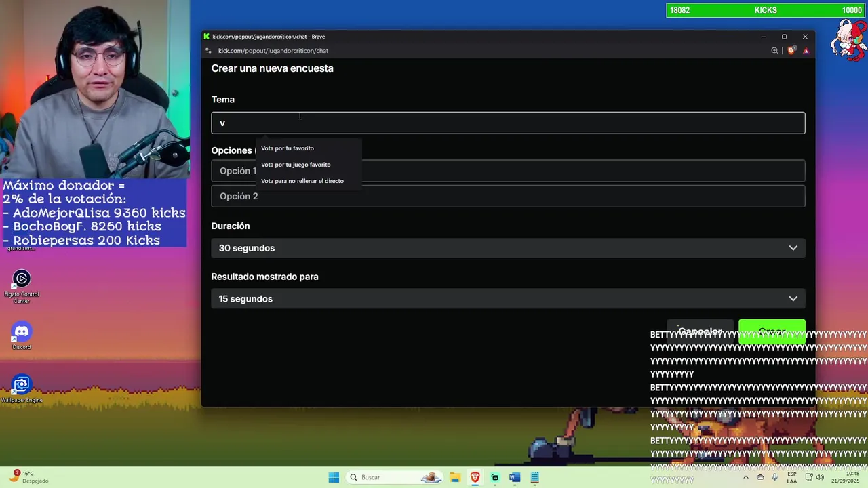The width and height of the screenshot is (868, 488).
Task: Click the green Crear button
Action: (772, 332)
